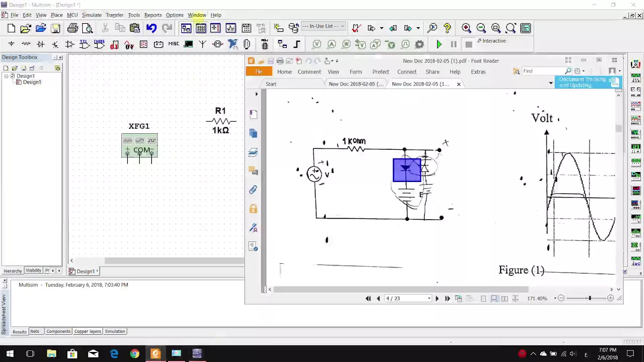The width and height of the screenshot is (644, 362).
Task: Go to first page in Foxit
Action: (368, 299)
